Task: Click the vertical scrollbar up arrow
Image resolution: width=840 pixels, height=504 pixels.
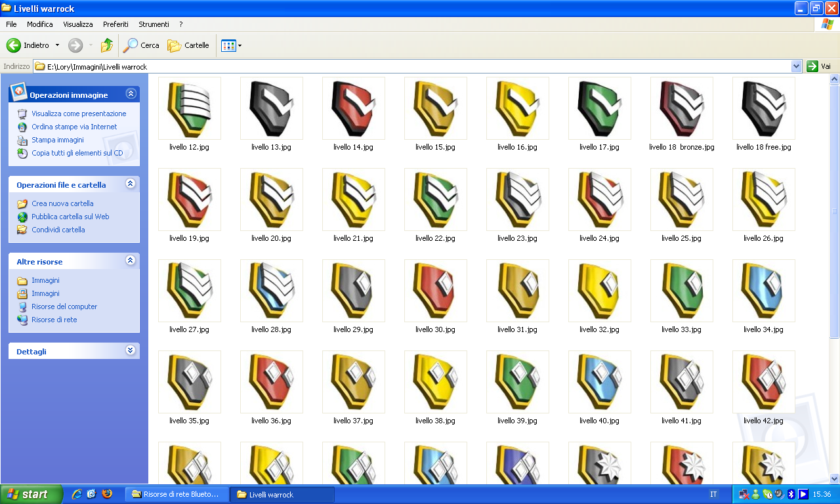Action: click(x=835, y=79)
